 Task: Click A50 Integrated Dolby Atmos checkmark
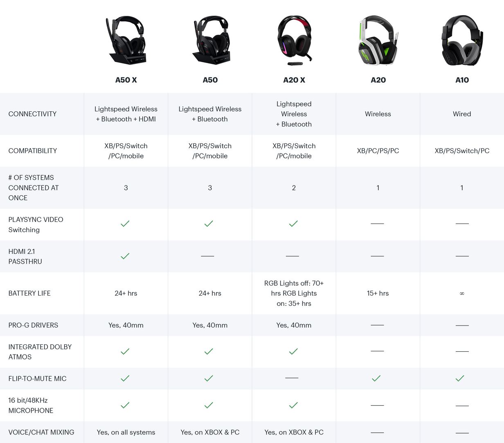(209, 351)
